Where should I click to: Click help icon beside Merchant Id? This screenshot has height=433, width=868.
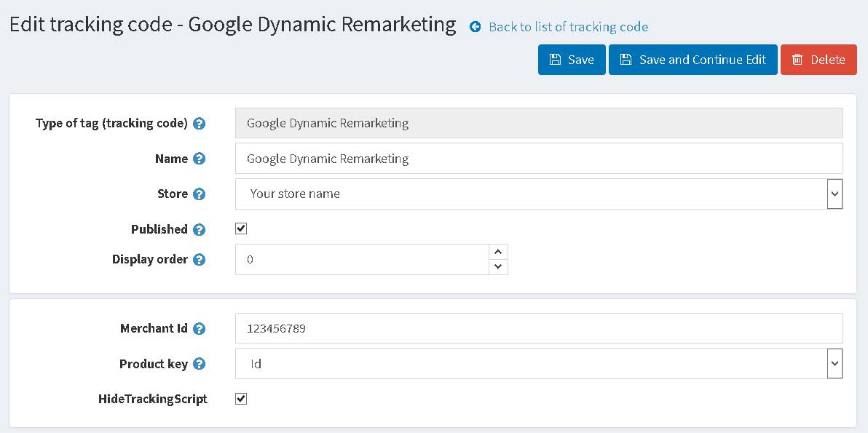click(x=200, y=329)
